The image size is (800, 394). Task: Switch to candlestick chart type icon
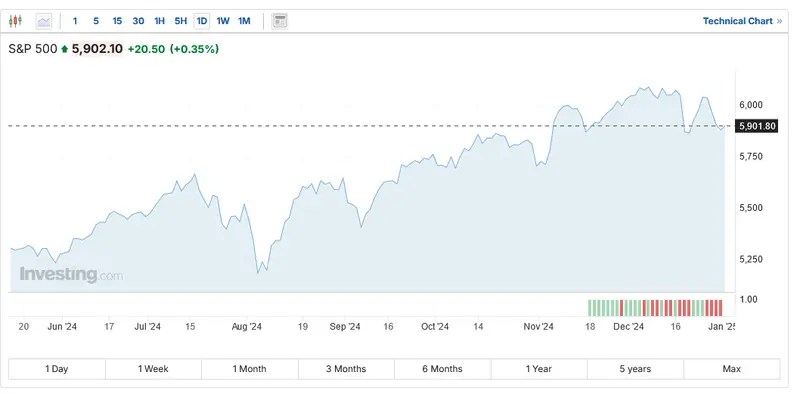pos(15,21)
